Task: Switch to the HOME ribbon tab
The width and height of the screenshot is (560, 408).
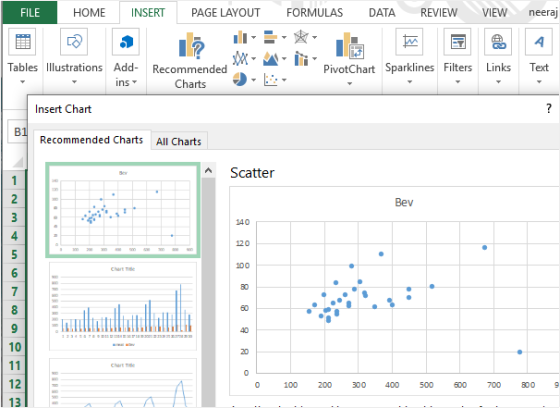Action: (89, 13)
